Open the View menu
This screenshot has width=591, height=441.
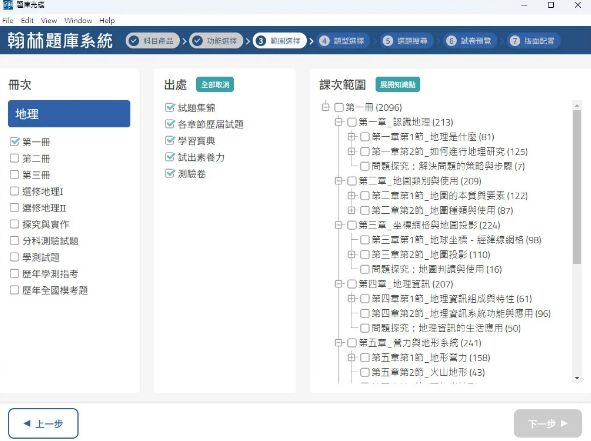click(49, 20)
